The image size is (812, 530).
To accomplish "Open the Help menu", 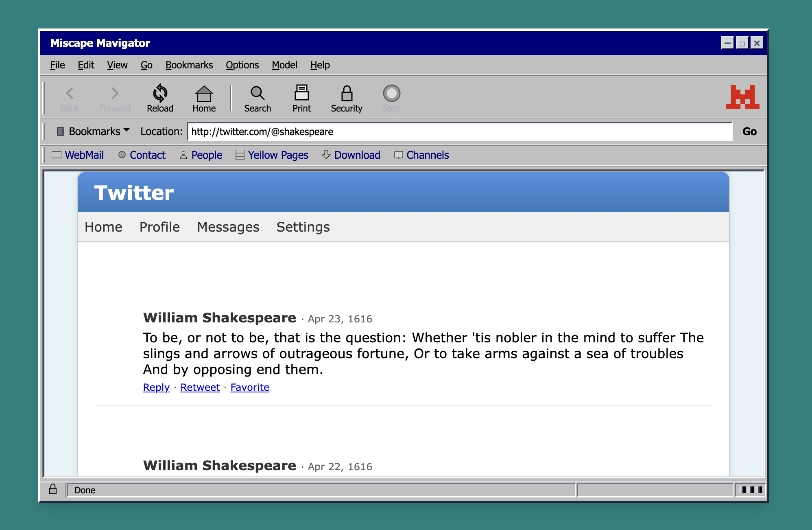I will (320, 65).
